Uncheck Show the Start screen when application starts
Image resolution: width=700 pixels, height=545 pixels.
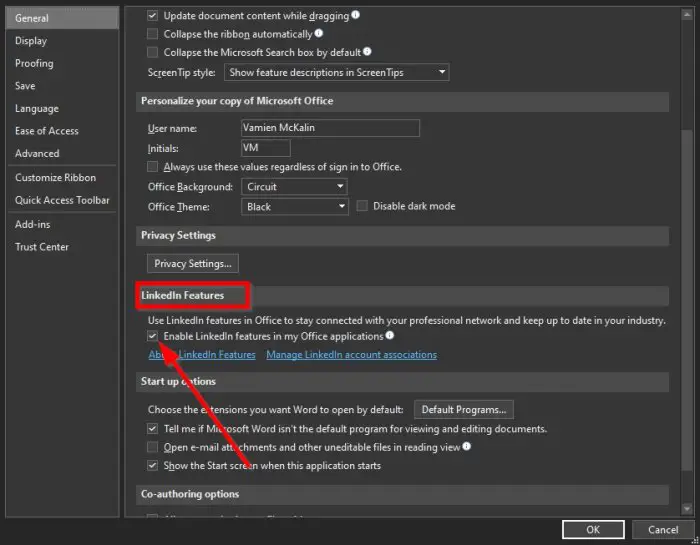(152, 466)
